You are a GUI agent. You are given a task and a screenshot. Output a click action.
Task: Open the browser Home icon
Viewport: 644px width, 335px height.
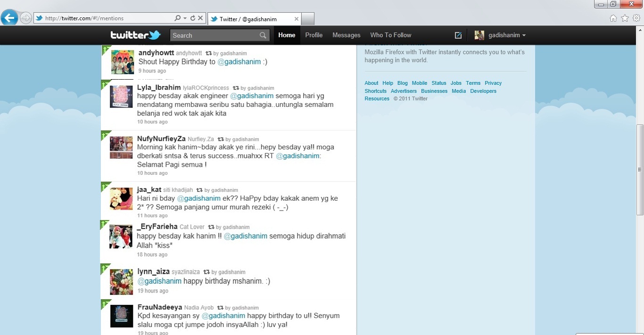point(613,18)
